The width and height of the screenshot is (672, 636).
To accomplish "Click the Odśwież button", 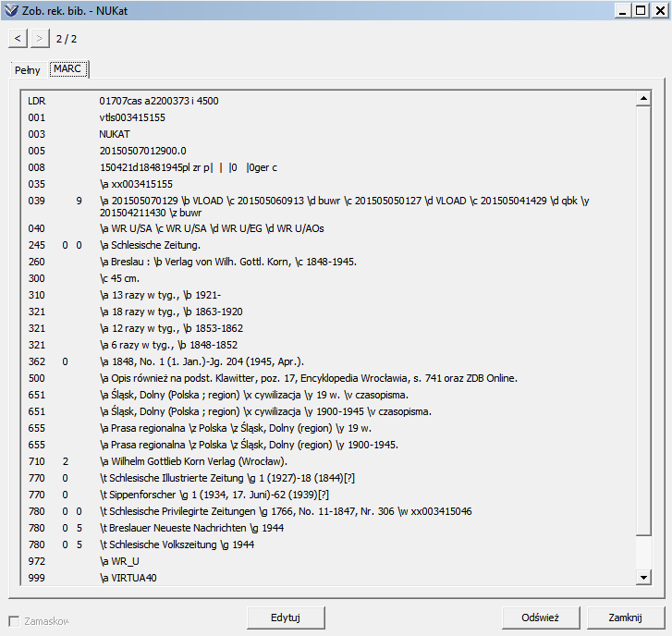I will [x=541, y=618].
